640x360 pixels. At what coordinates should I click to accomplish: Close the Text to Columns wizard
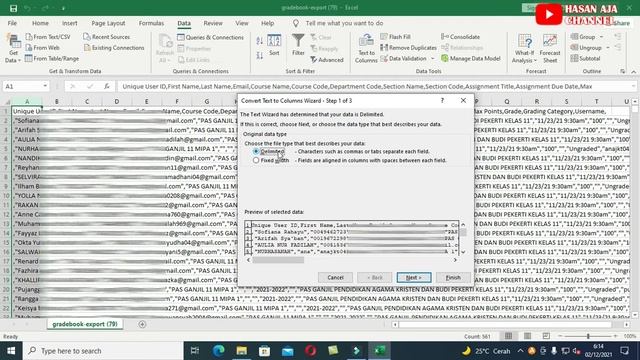click(x=463, y=100)
